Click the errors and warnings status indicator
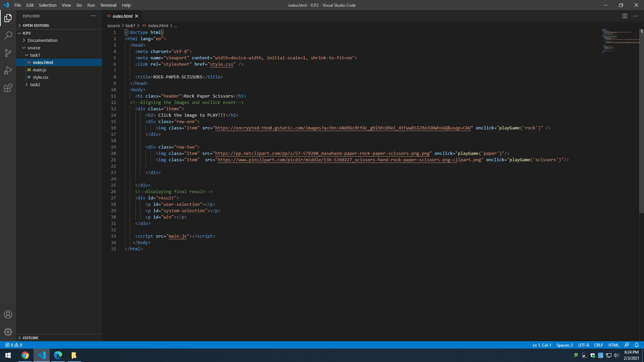 pyautogui.click(x=14, y=345)
